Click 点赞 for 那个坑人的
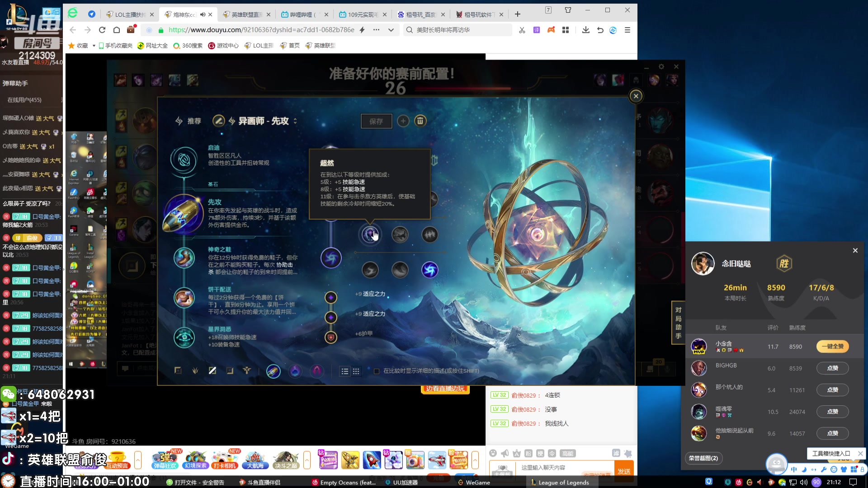Image resolution: width=868 pixels, height=488 pixels. (x=832, y=390)
